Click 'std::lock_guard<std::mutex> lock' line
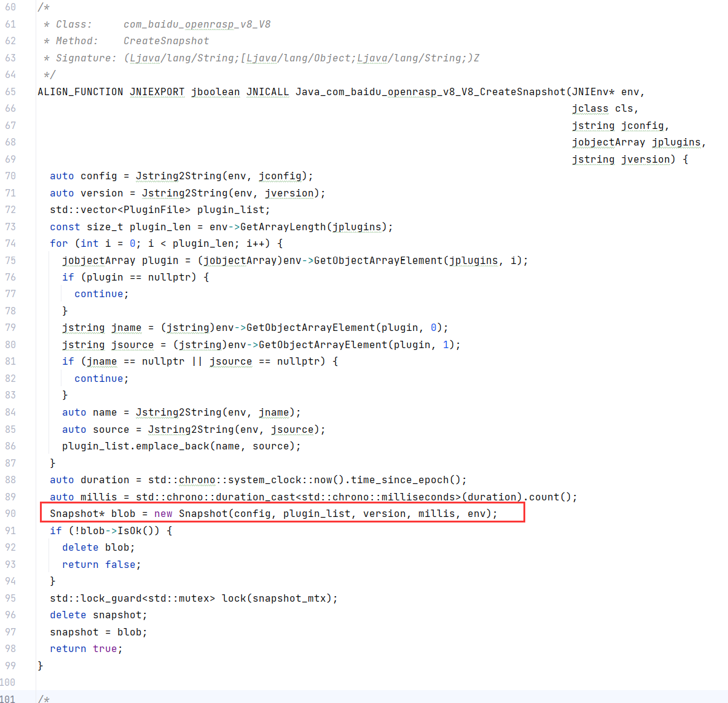 194,598
